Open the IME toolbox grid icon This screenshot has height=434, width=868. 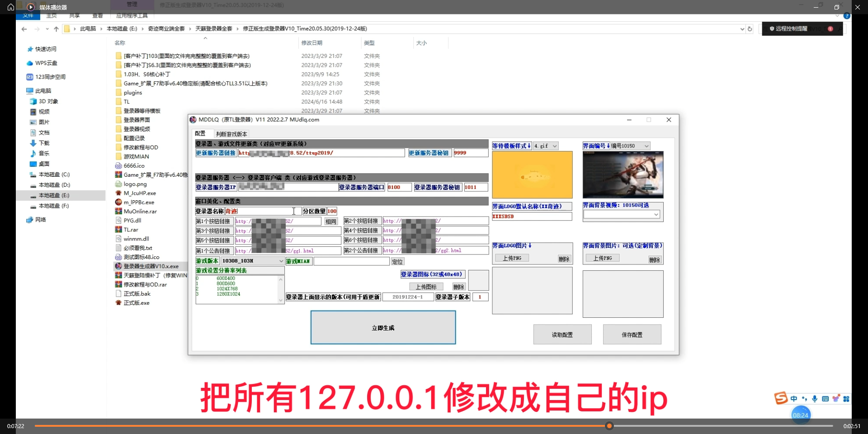point(846,399)
